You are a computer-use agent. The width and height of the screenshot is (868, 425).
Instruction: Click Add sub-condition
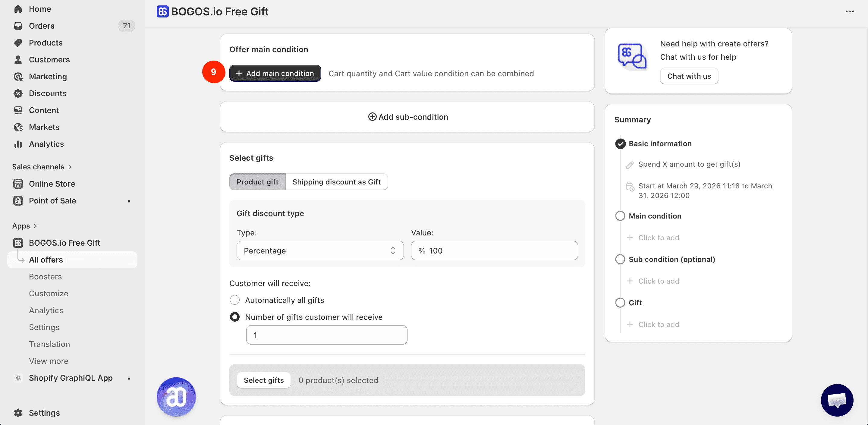(x=408, y=117)
